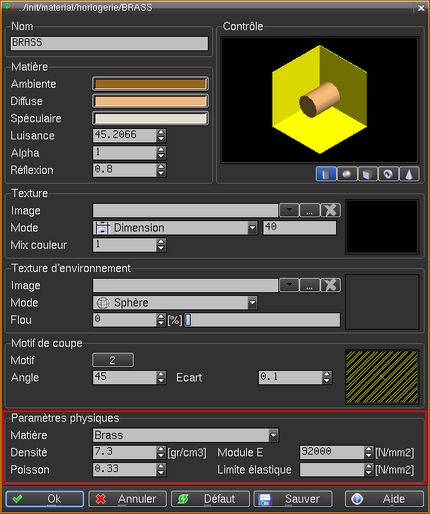Open the Ambiente color swatch
Image resolution: width=430 pixels, height=514 pixels.
click(150, 84)
